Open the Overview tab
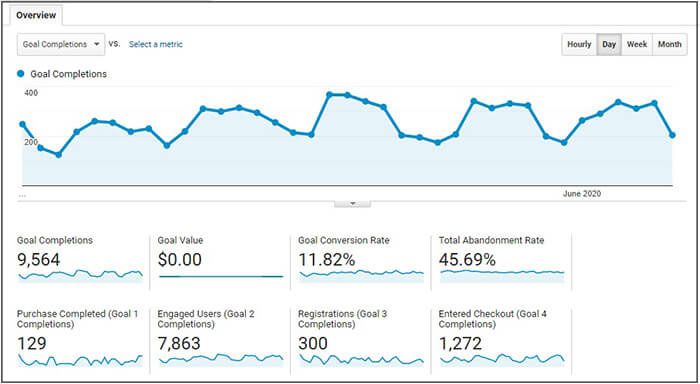Viewport: 700px width, 384px height. tap(36, 15)
